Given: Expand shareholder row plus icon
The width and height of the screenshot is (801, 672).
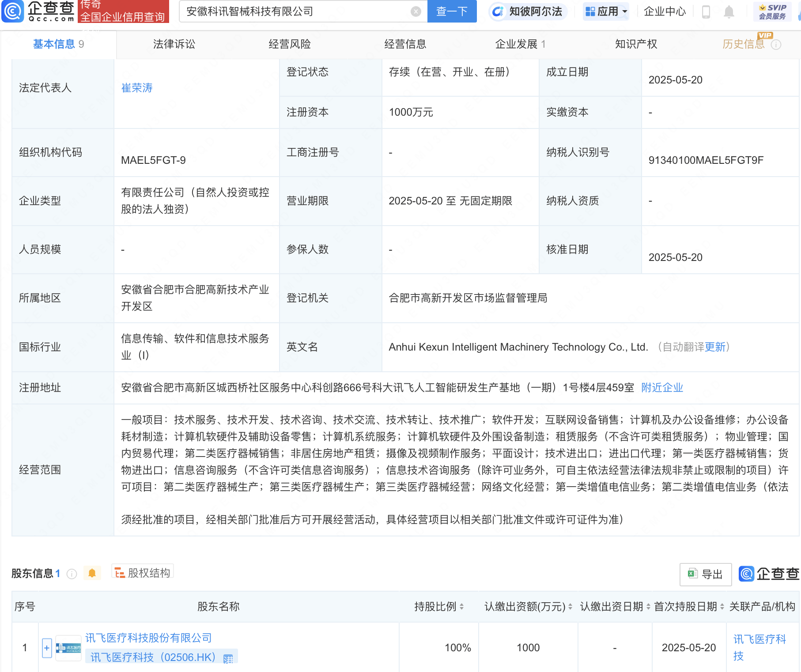Looking at the screenshot, I should [x=47, y=648].
